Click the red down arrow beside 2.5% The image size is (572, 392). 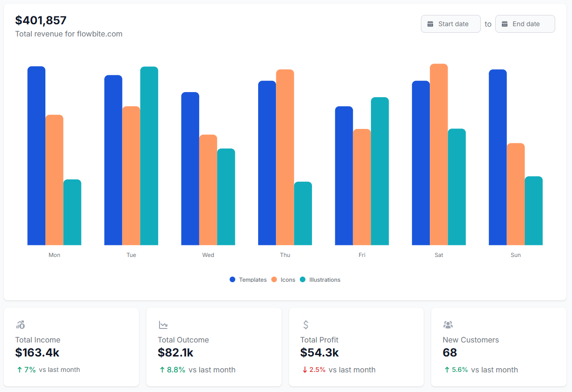pyautogui.click(x=305, y=369)
